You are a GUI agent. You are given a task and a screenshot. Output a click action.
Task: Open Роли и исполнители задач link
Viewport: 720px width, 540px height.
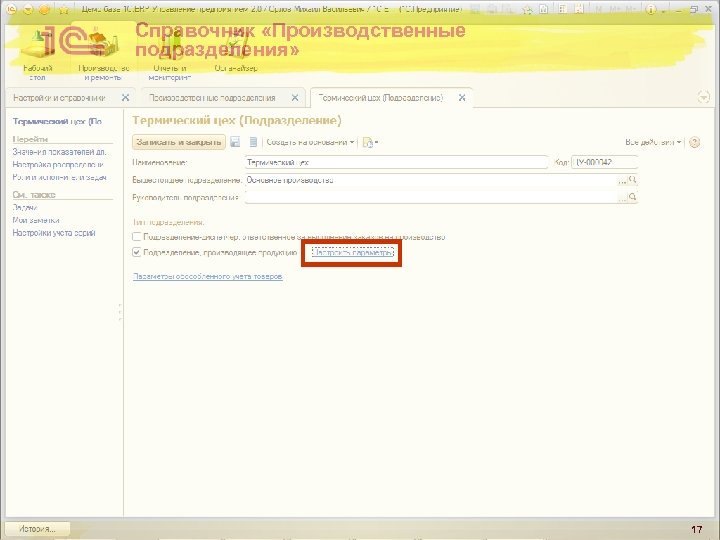[x=59, y=177]
